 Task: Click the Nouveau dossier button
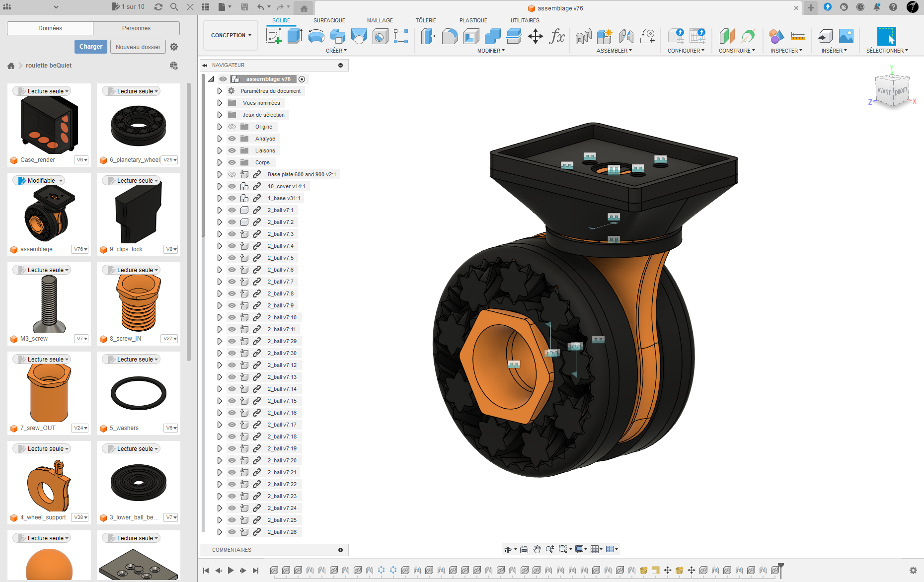(x=138, y=47)
